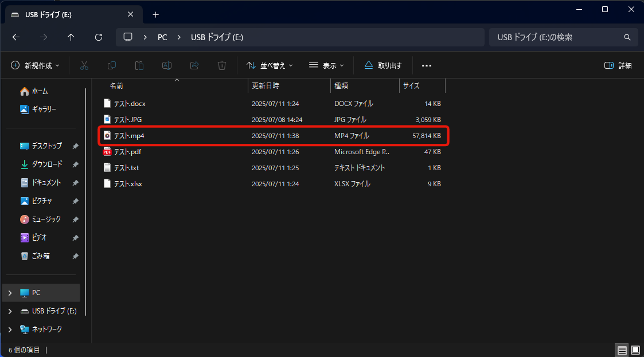Add a new tab with plus button
This screenshot has width=644, height=357.
click(155, 15)
